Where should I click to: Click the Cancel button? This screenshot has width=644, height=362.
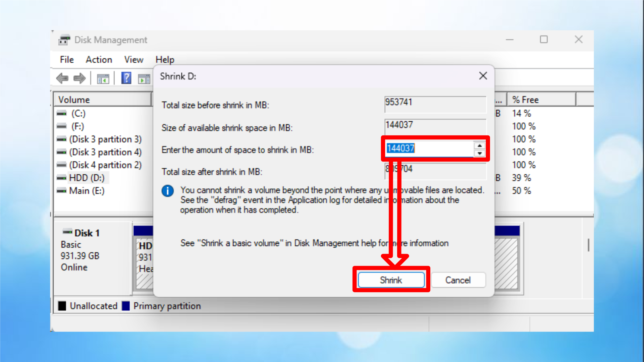458,280
